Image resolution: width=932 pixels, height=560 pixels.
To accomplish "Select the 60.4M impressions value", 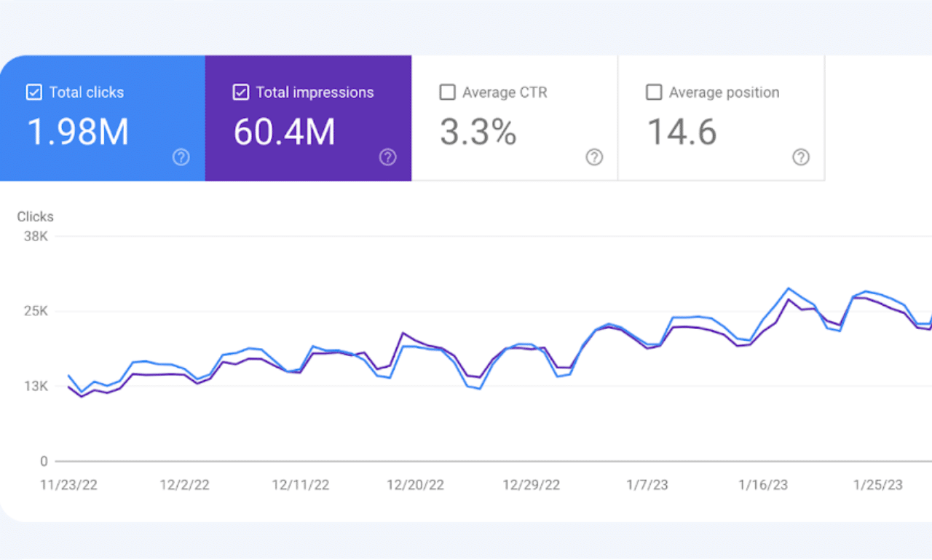I will [x=284, y=132].
